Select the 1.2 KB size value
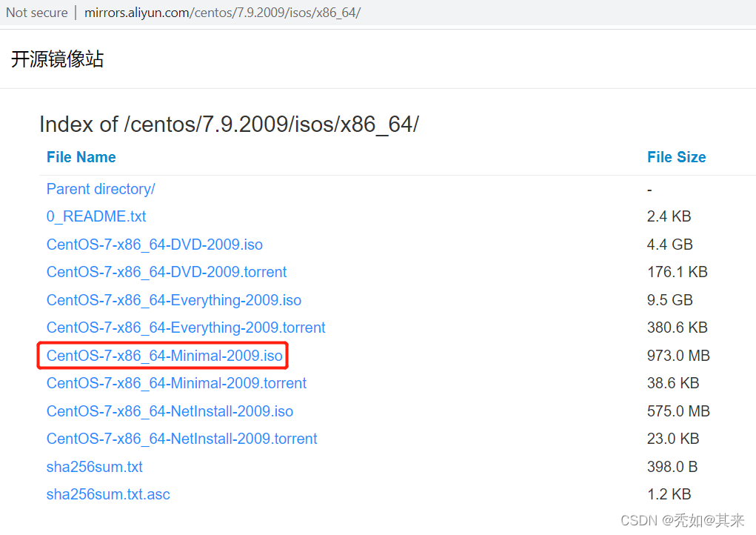 (669, 494)
